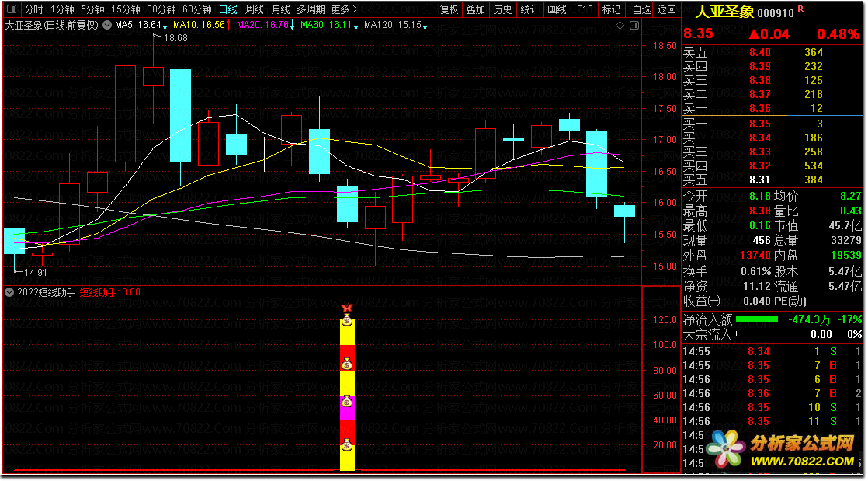Click the 最高 value 8.38

(759, 211)
